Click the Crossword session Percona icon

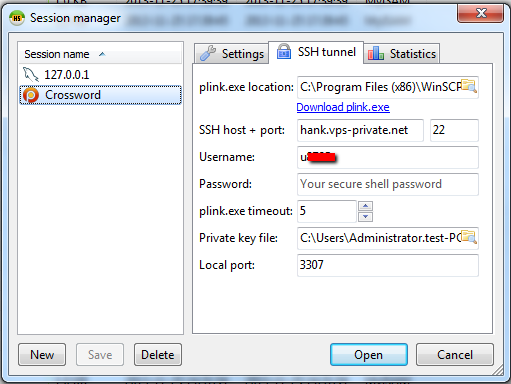pyautogui.click(x=31, y=95)
